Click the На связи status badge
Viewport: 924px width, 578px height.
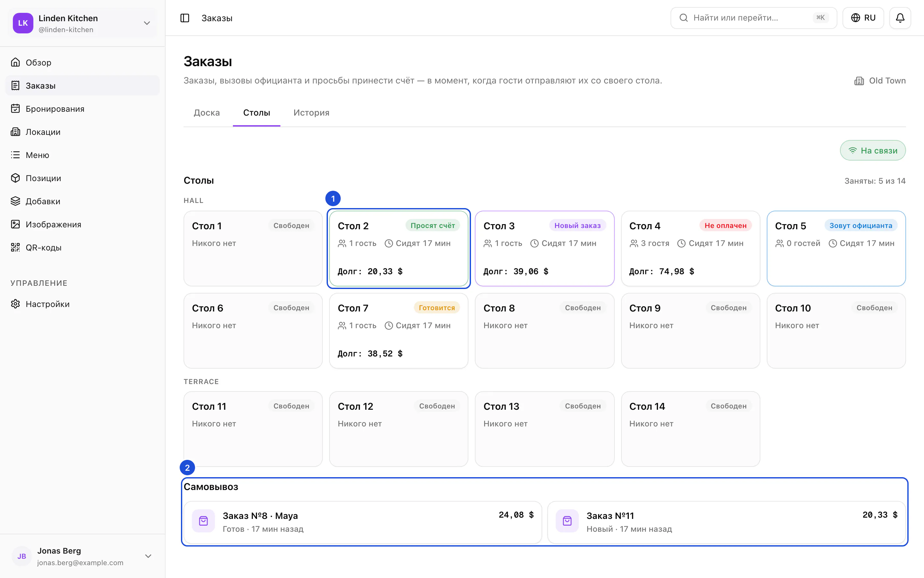[x=872, y=151]
